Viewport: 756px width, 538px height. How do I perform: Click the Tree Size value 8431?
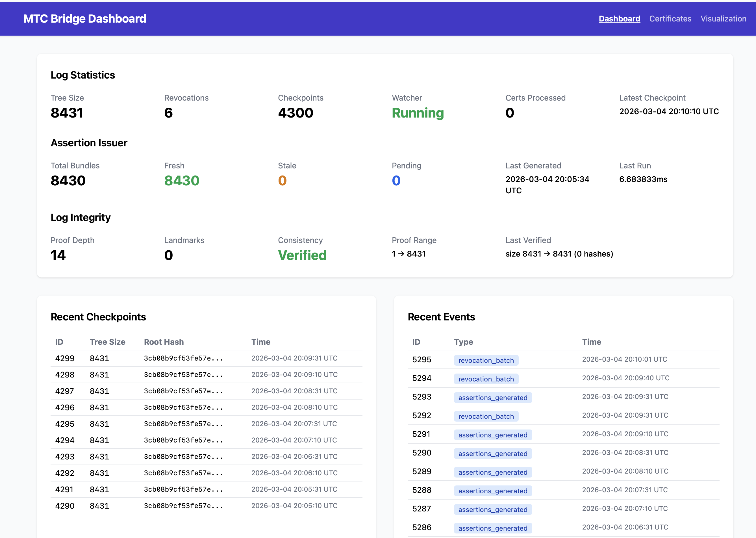(67, 113)
